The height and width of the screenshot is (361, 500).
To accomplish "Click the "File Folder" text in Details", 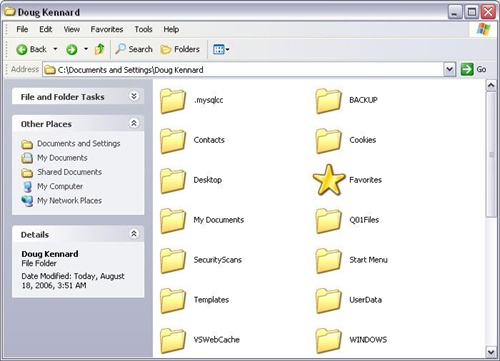I will [x=39, y=263].
